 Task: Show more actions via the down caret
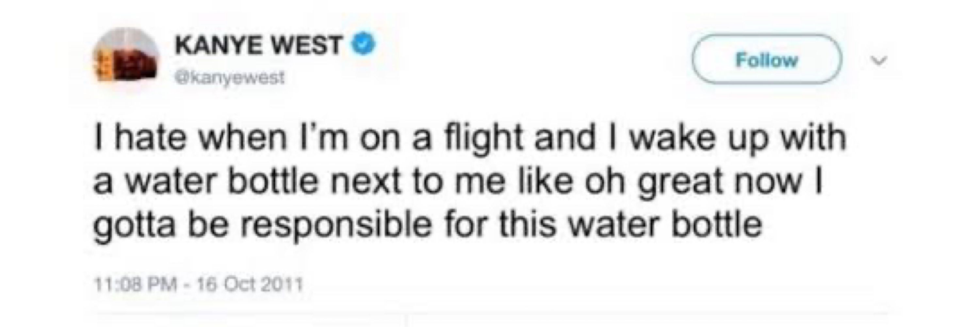click(x=879, y=60)
